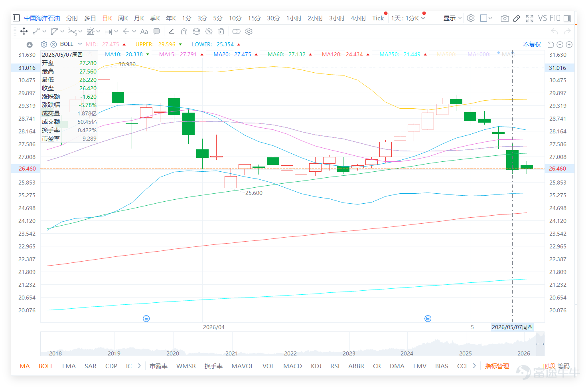This screenshot has width=588, height=387.
Task: Hide all drawings with eye-slash icon
Action: pos(209,32)
